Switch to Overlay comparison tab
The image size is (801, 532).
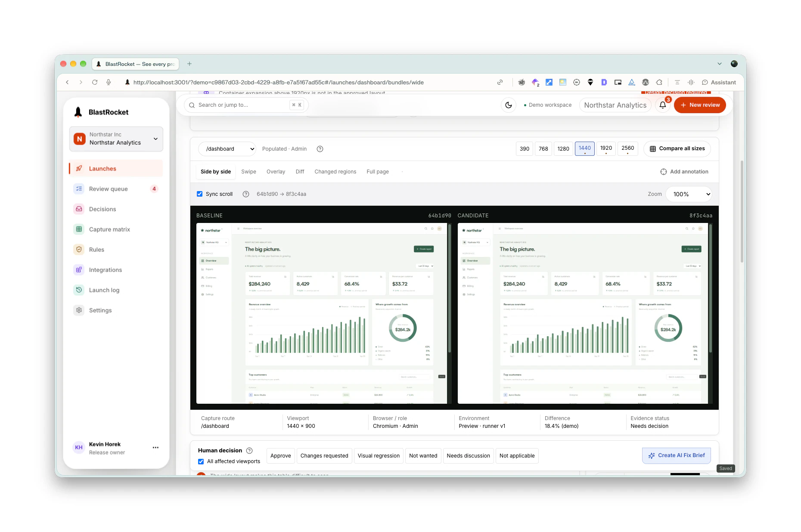coord(276,172)
